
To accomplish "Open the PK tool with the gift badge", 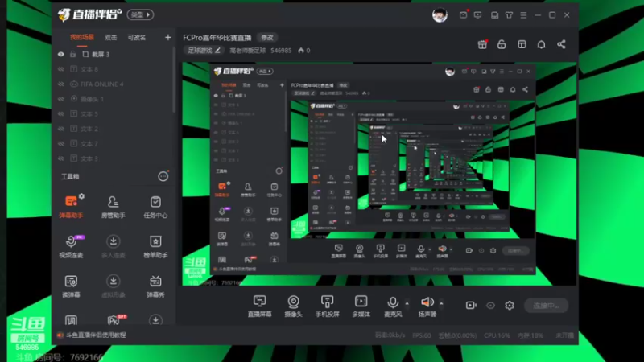I will [115, 319].
